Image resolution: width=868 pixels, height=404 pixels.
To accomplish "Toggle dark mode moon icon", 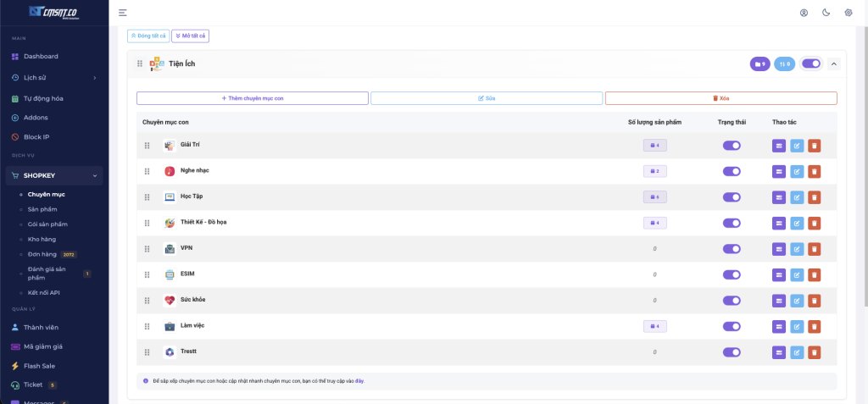I will point(826,13).
